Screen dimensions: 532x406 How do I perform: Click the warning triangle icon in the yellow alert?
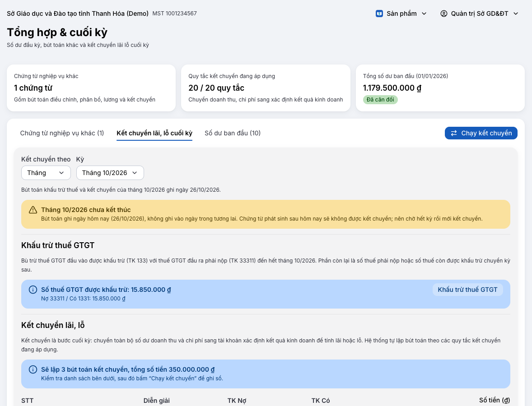pyautogui.click(x=33, y=210)
